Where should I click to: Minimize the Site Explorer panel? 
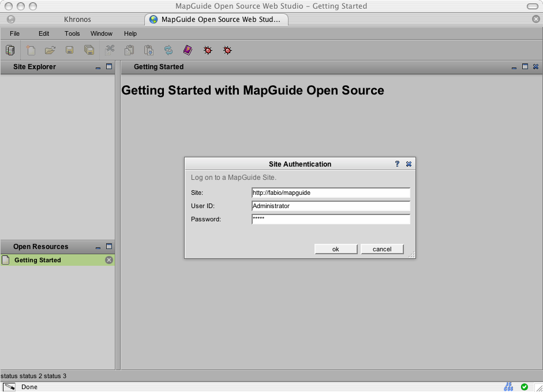(x=98, y=67)
